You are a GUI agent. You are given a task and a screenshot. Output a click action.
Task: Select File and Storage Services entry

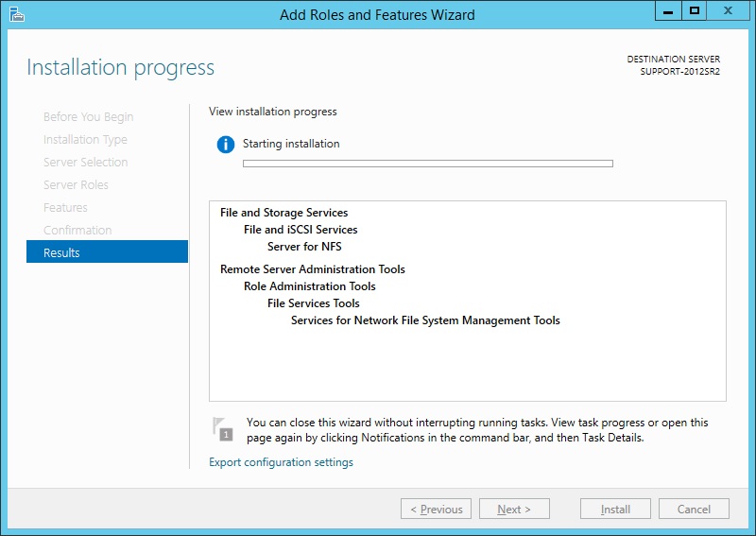pyautogui.click(x=283, y=213)
